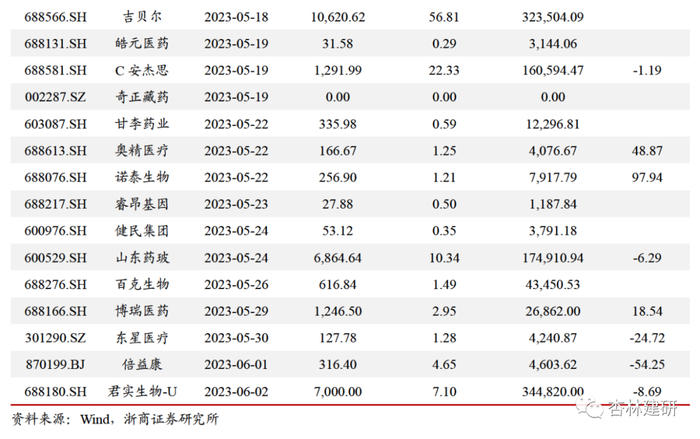Click company name 奇正藏药

pyautogui.click(x=142, y=97)
